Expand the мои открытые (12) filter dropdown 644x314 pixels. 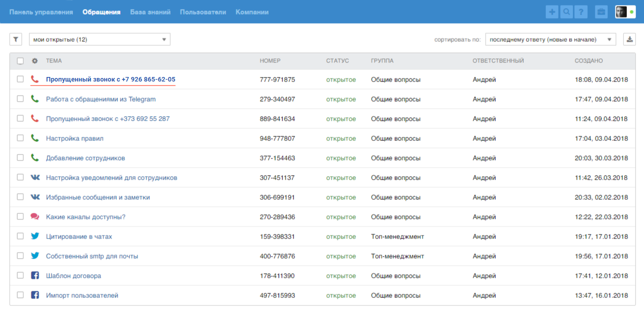click(100, 39)
